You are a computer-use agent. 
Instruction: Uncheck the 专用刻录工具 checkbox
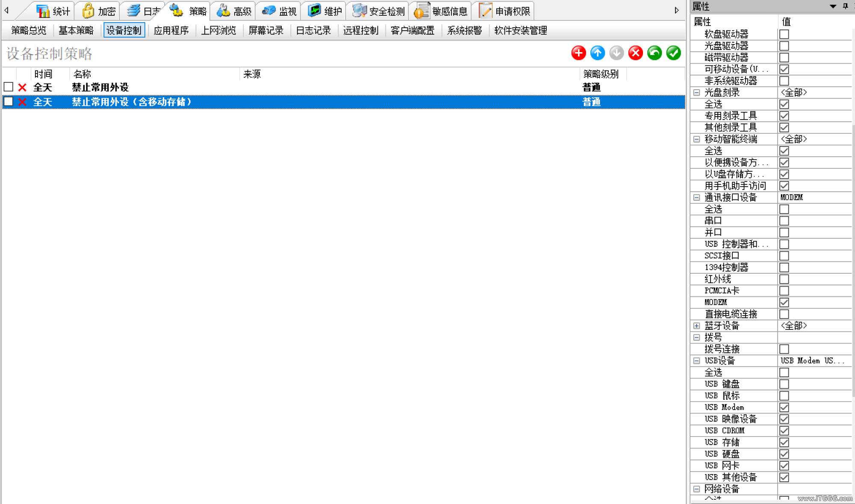784,116
